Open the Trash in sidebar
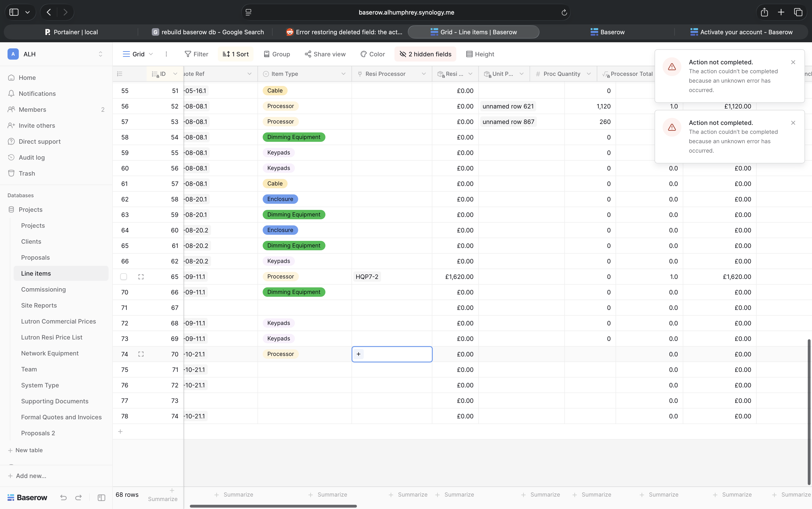This screenshot has width=812, height=509. [27, 173]
